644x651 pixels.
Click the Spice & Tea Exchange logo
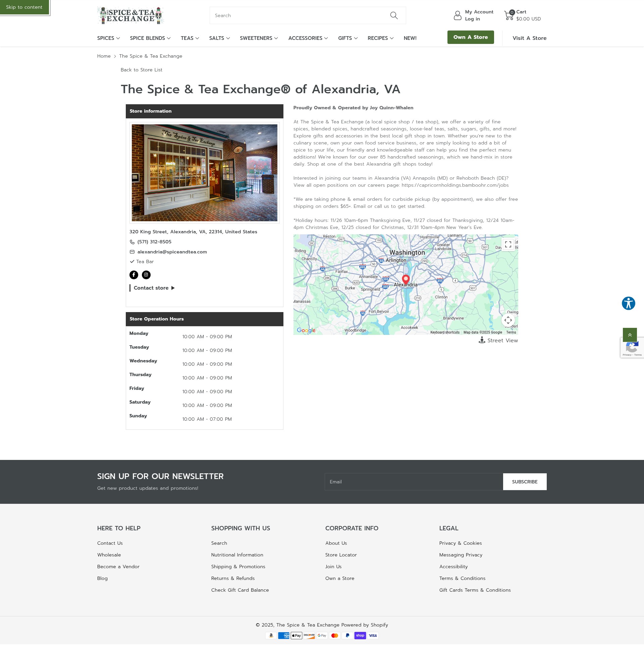(x=130, y=15)
